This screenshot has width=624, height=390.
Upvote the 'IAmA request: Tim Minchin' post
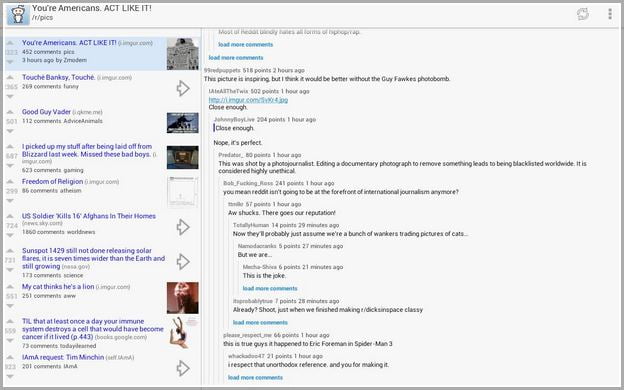coord(10,357)
